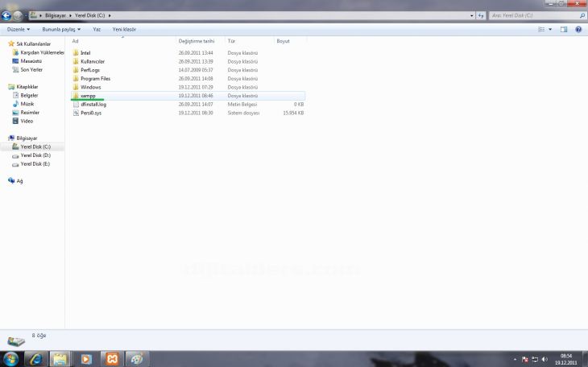
Task: Expand the Bununla paylaş dropdown
Action: (x=61, y=29)
